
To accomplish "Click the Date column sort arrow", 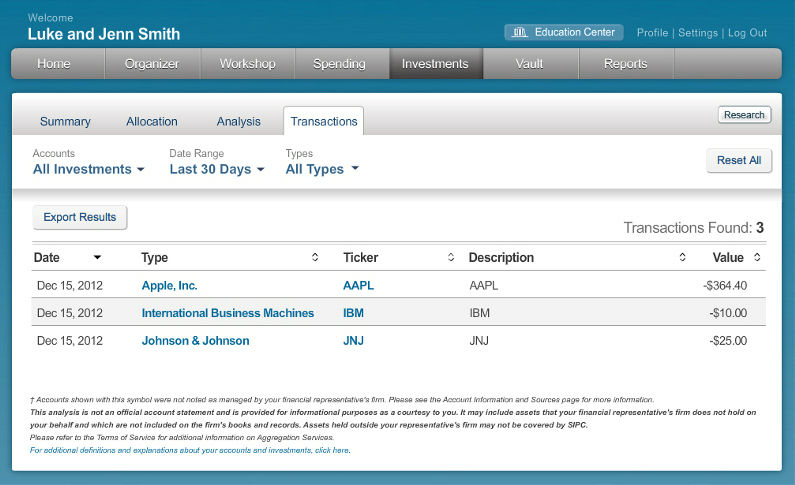I will 97,257.
